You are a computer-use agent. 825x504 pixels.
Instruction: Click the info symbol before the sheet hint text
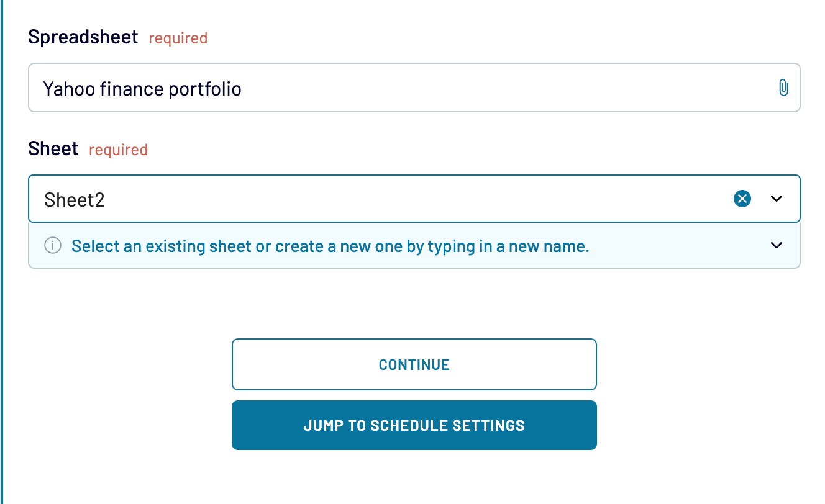(53, 245)
